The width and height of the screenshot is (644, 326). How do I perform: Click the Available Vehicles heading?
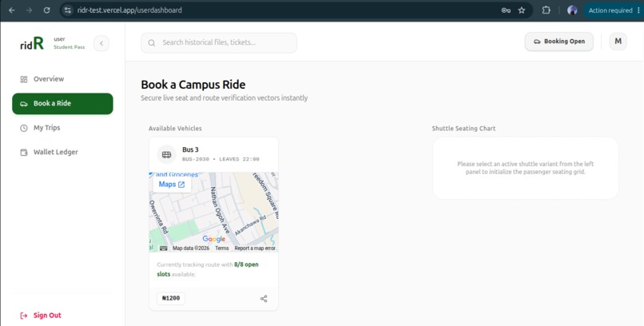[175, 128]
